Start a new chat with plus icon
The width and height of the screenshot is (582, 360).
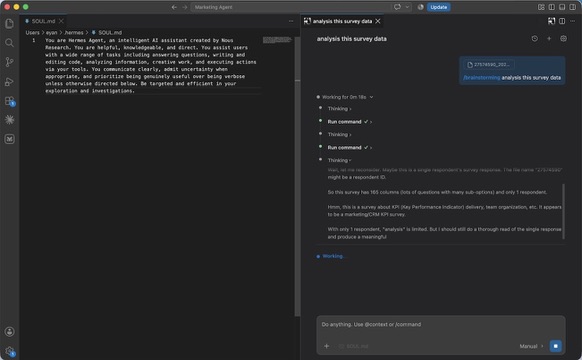[549, 39]
